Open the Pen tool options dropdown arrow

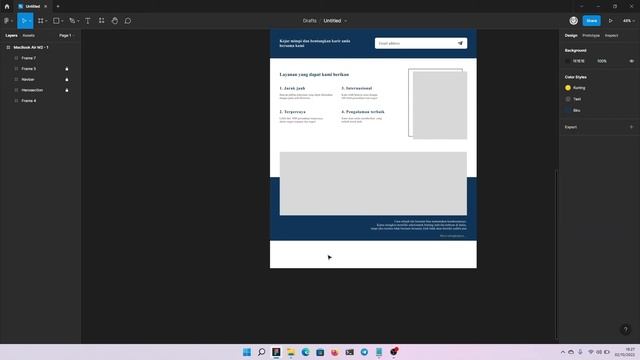tap(78, 21)
